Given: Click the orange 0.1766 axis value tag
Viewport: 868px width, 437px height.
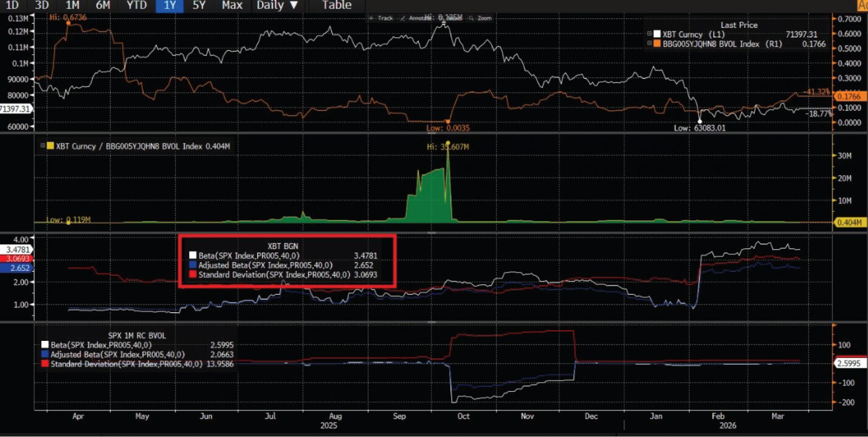Looking at the screenshot, I should click(848, 96).
